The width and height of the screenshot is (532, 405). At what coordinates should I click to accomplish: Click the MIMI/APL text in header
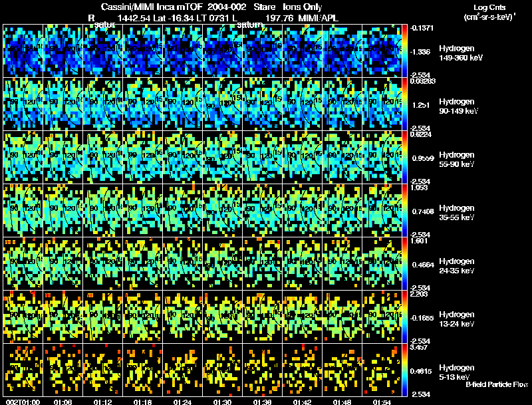coord(319,18)
